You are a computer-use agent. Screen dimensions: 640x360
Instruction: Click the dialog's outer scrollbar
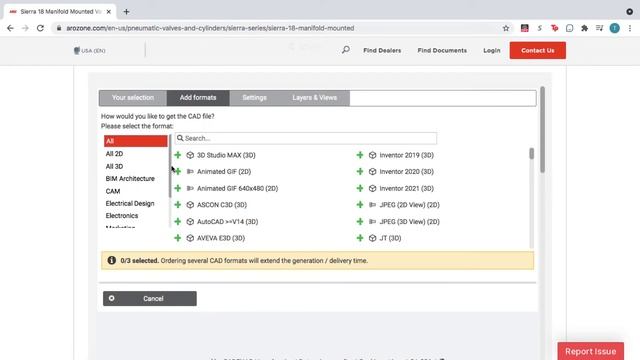pos(542,130)
